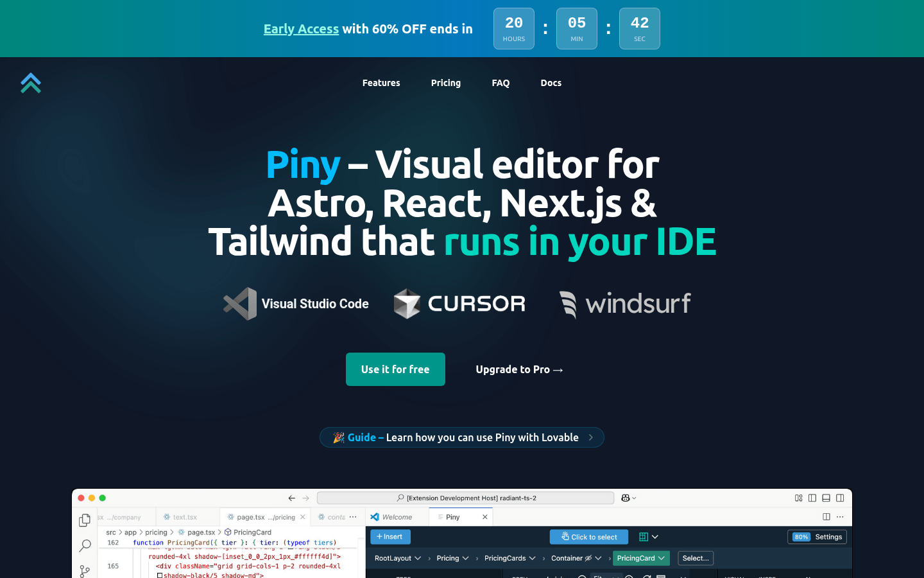This screenshot has width=924, height=578.
Task: Click the Early Access link
Action: [301, 29]
